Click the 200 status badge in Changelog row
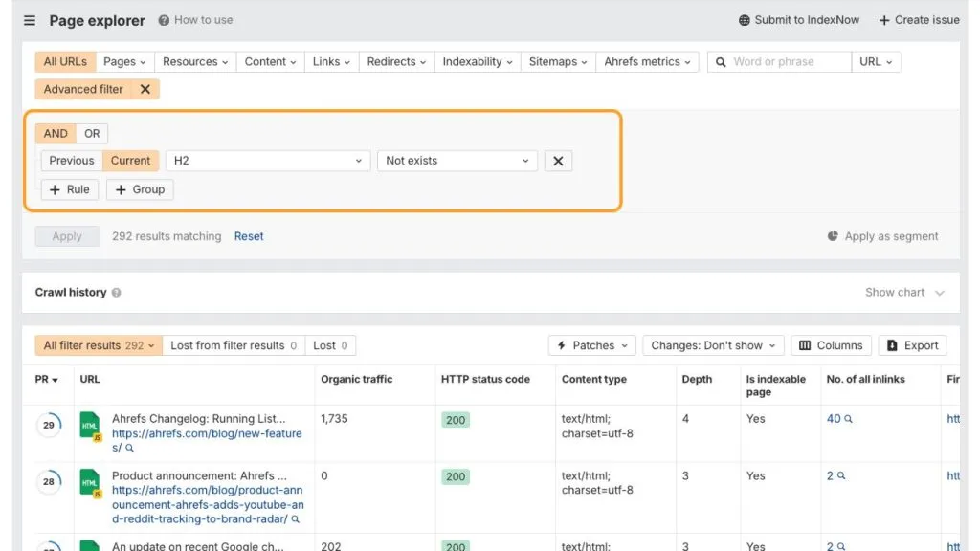 [x=456, y=420]
